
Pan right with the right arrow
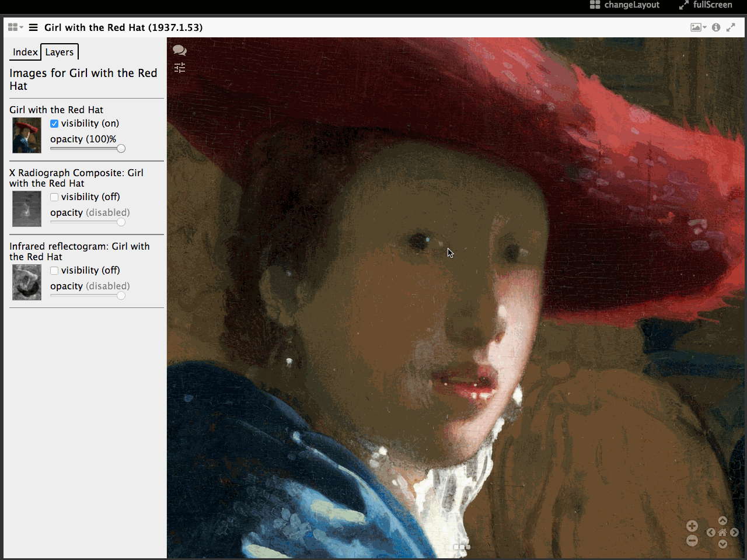click(x=735, y=533)
